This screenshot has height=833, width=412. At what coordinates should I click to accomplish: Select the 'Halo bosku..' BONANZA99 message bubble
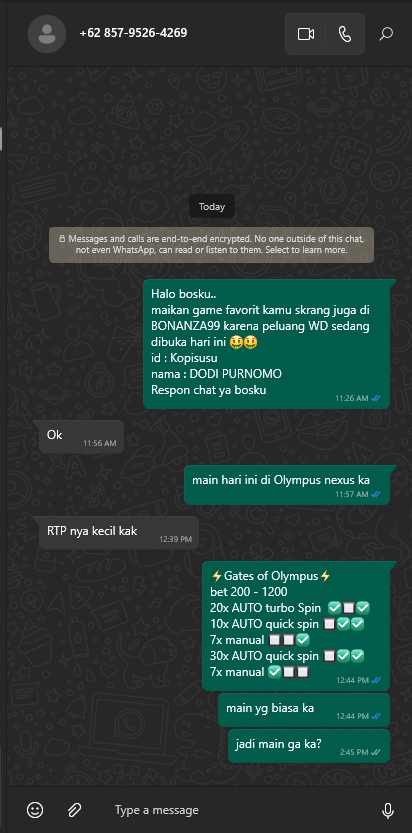pos(267,344)
